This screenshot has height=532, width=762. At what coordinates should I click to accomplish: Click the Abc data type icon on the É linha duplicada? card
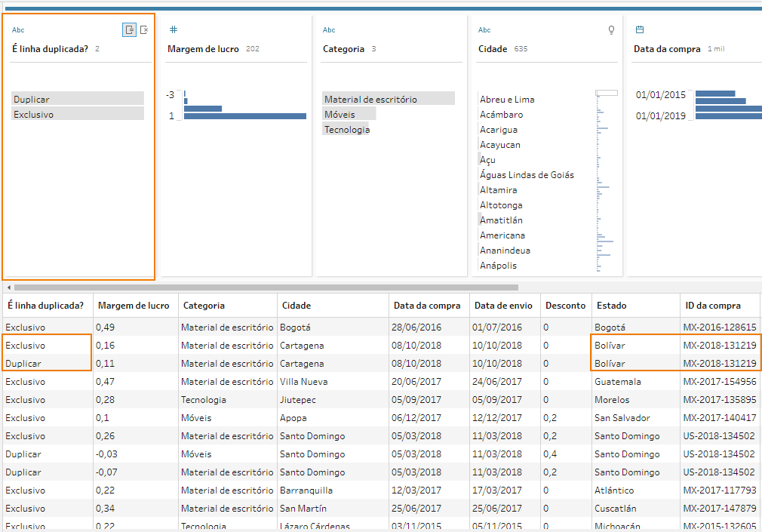point(18,30)
